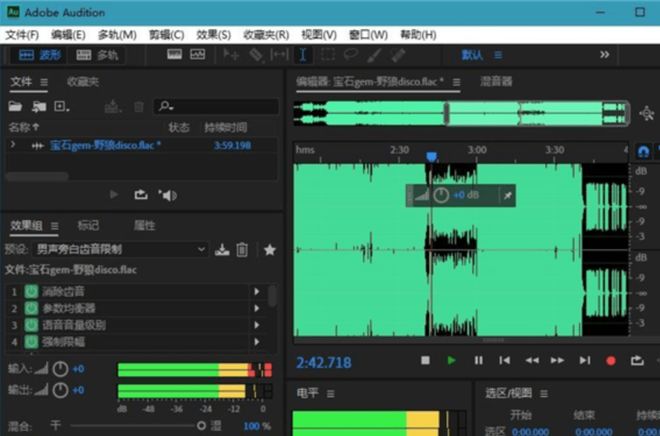Select the Marquee Selection tool
The height and width of the screenshot is (436, 660).
tap(328, 55)
